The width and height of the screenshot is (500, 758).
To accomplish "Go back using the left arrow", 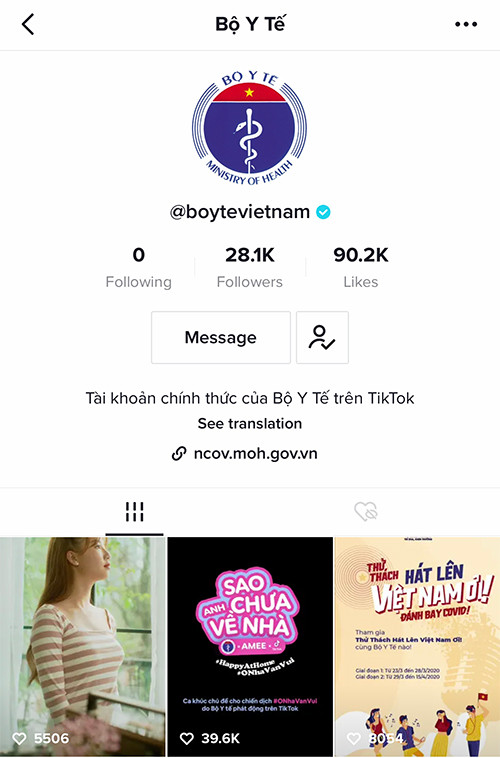I will point(28,24).
